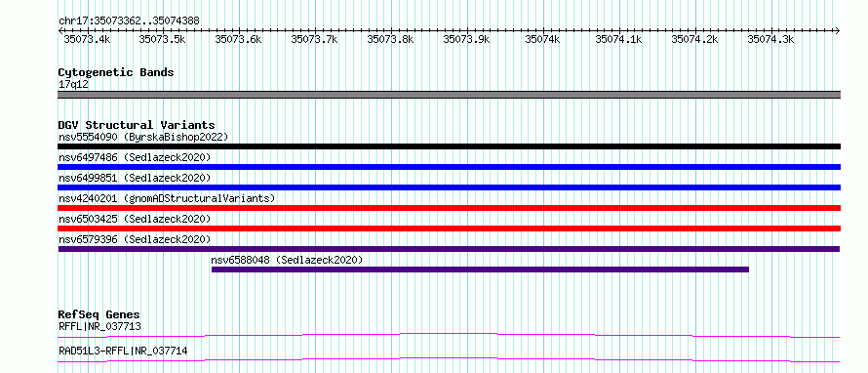The width and height of the screenshot is (868, 373).
Task: Click label nsv6579396 (Sedlazeck2020)
Action: (135, 239)
